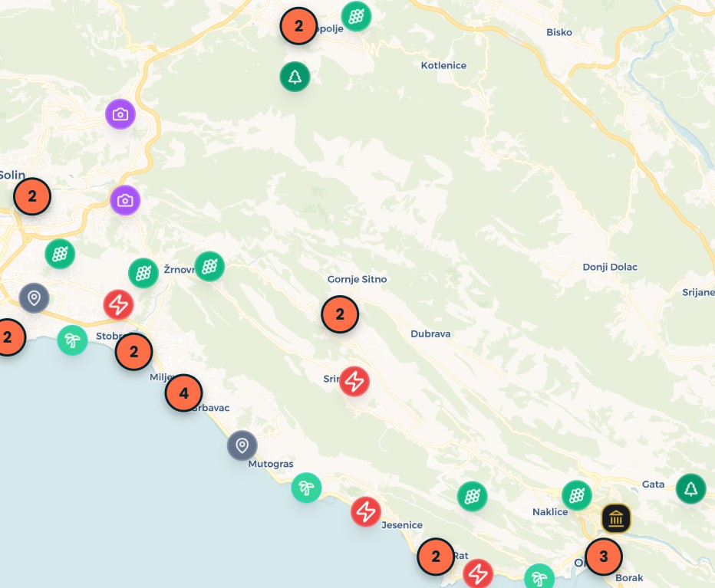Viewport: 715px width, 588px height.
Task: Select the lightning marker at Srinjine
Action: [x=354, y=381]
